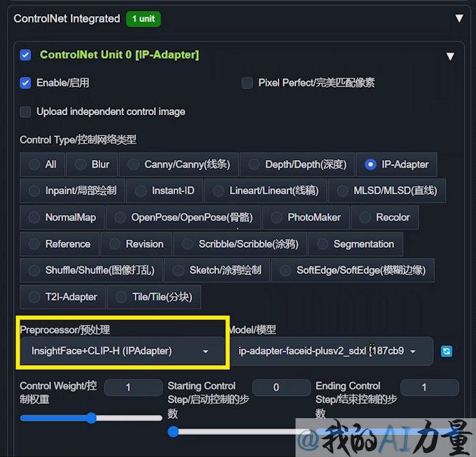Viewport: 476px width, 457px height.
Task: Click the Starting Control Step slider handle
Action: coord(173,432)
